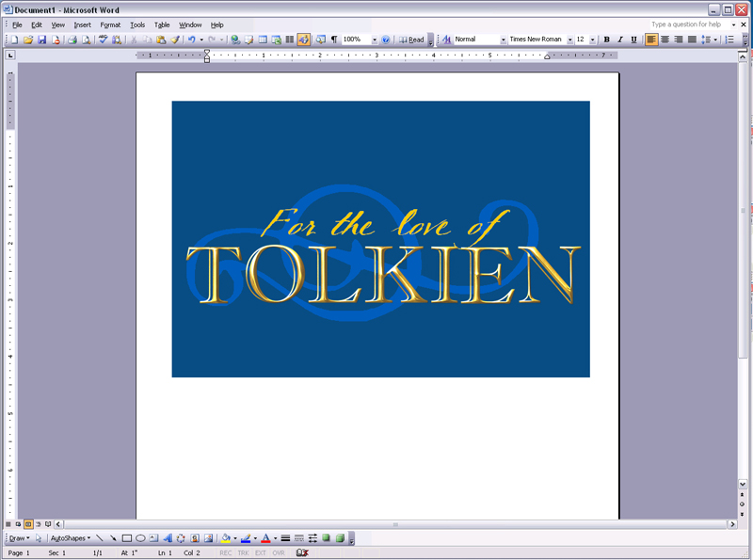Open the font size 12 dropdown

point(593,40)
